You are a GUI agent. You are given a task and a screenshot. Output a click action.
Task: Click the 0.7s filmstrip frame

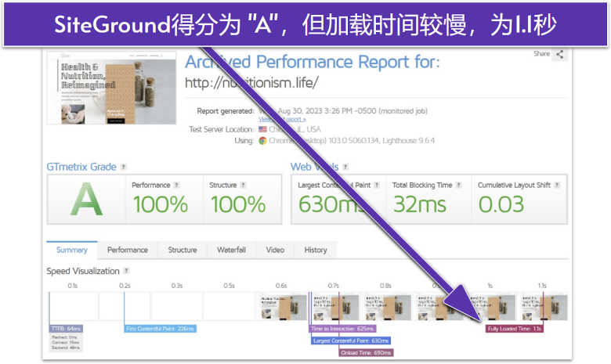click(334, 307)
